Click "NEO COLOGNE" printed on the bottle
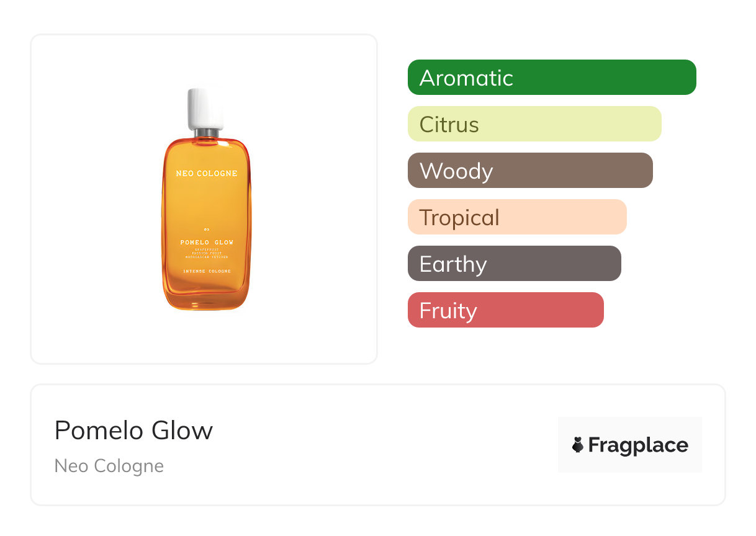 [207, 174]
